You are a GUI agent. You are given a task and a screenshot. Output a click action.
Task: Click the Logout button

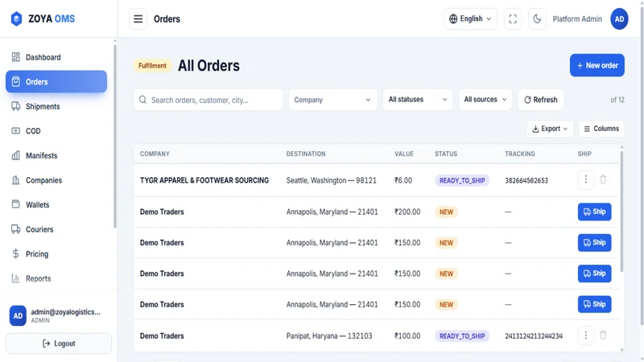pyautogui.click(x=59, y=343)
